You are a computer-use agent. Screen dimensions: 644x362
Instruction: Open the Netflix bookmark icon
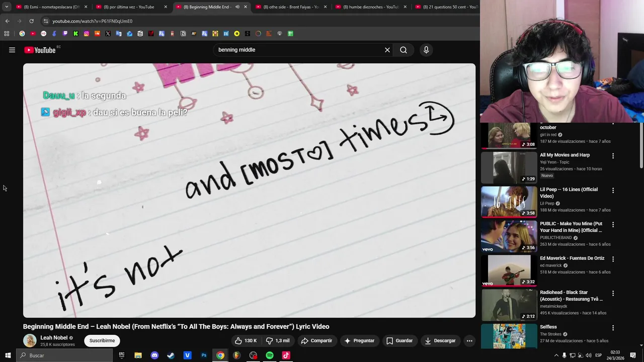[x=151, y=34]
